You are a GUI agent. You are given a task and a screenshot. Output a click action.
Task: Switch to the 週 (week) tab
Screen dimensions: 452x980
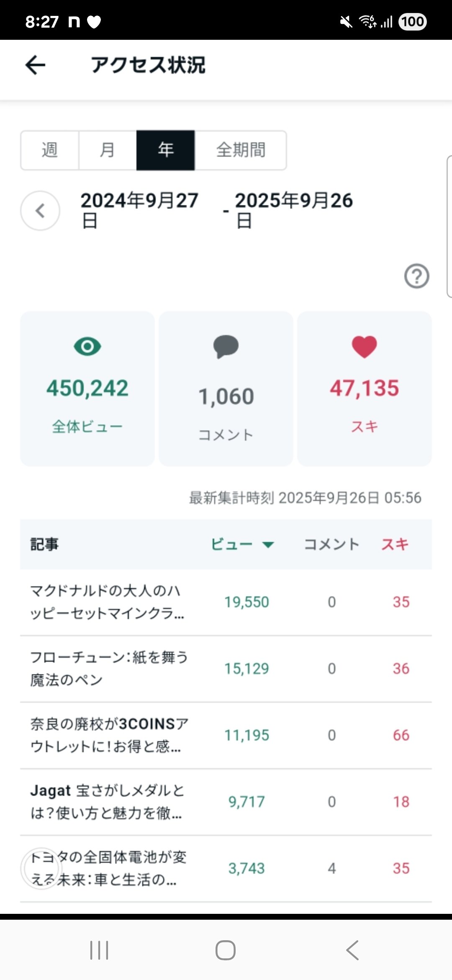coord(50,150)
